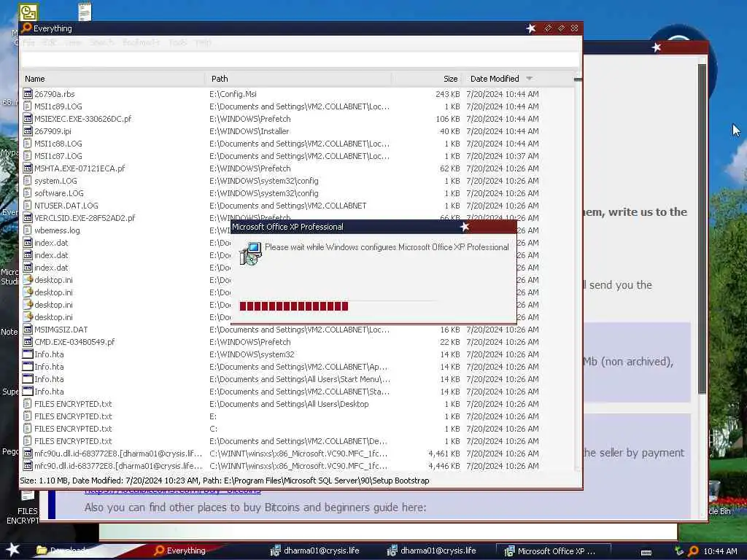Click the installer icon in Office XP dialog
Image resolution: width=747 pixels, height=560 pixels.
pos(251,253)
